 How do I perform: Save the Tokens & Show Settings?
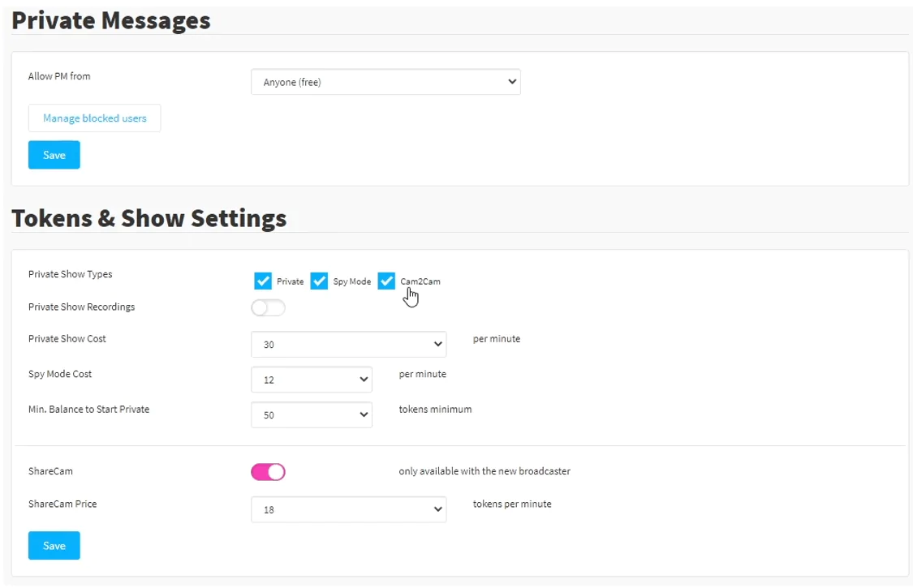point(54,546)
